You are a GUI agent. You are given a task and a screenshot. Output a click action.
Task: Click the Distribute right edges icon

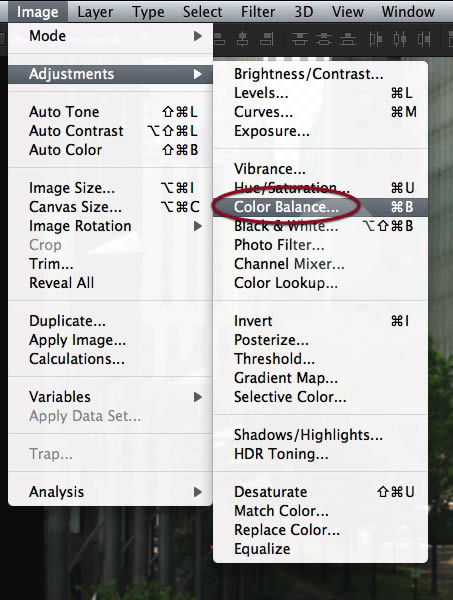coord(424,39)
